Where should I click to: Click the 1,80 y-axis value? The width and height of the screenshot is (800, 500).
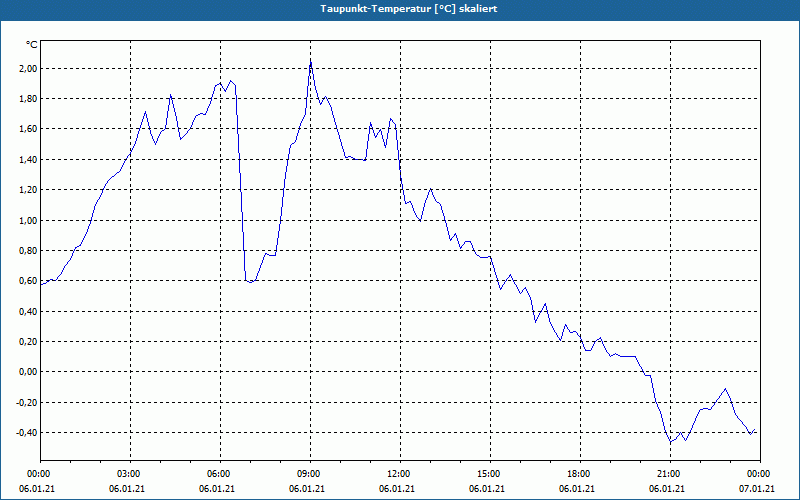(x=27, y=98)
